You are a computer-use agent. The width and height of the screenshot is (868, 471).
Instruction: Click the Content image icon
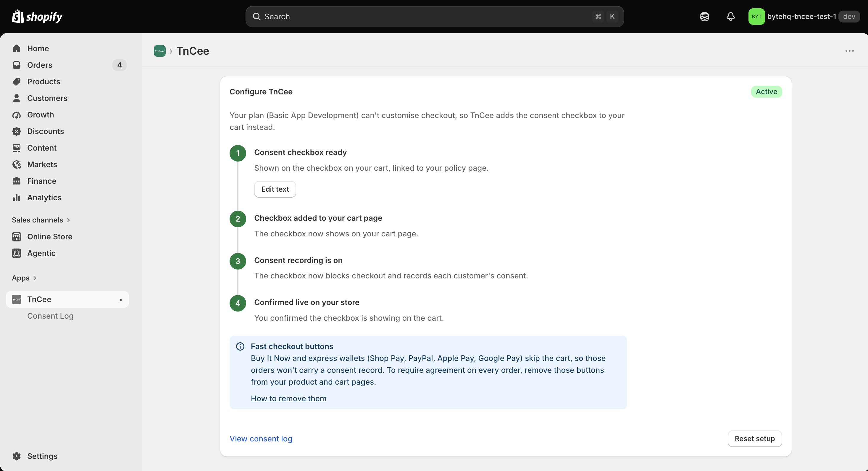(x=17, y=148)
